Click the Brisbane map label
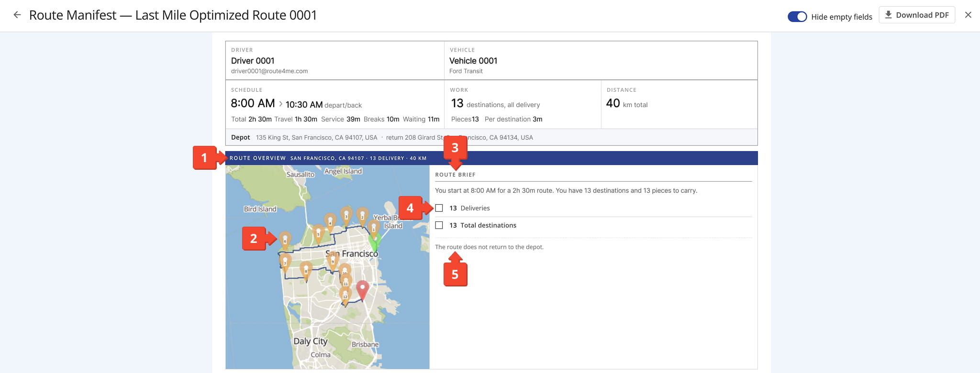The width and height of the screenshot is (980, 373). [x=365, y=344]
